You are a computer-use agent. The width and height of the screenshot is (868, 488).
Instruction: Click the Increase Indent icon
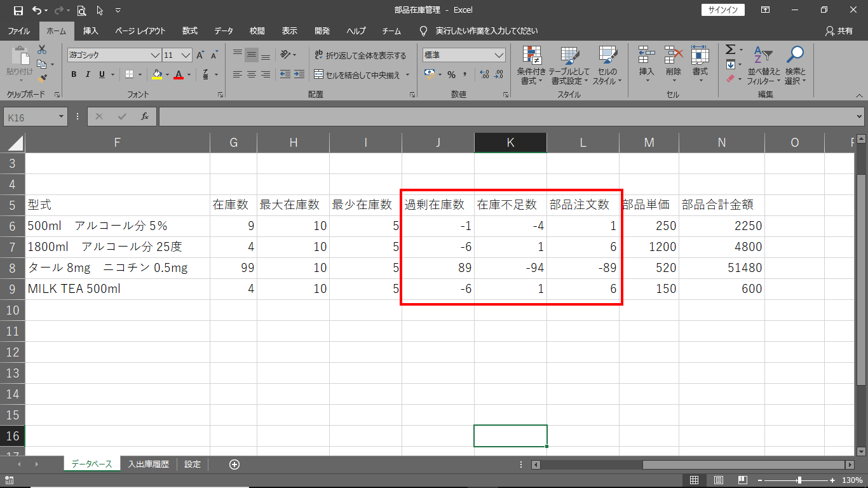299,74
